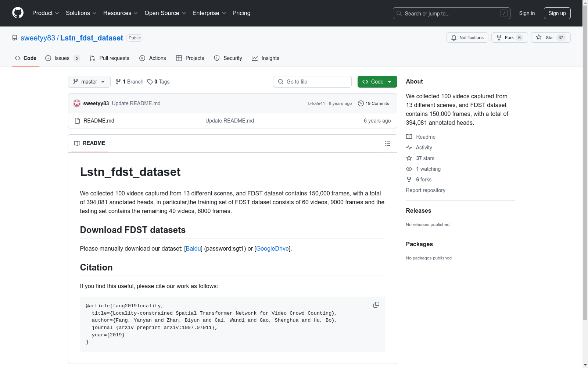Click the Sign up button

[x=557, y=13]
